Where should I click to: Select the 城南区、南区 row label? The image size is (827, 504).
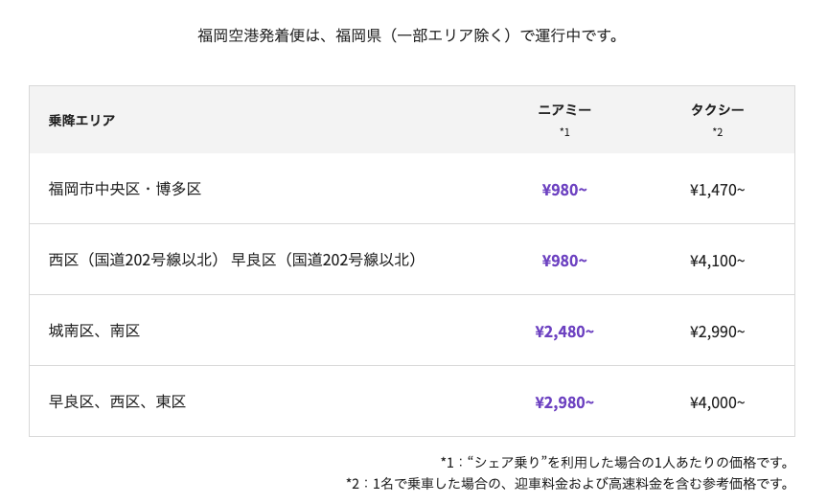(95, 331)
